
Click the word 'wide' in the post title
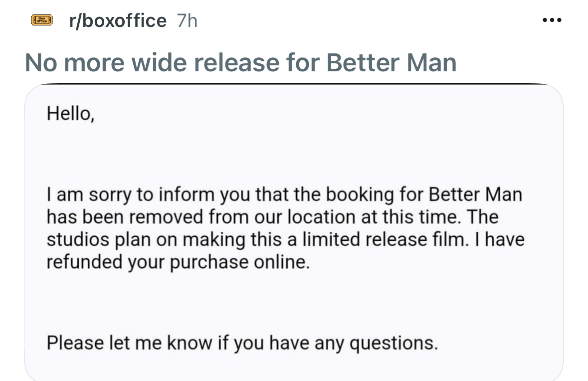159,62
